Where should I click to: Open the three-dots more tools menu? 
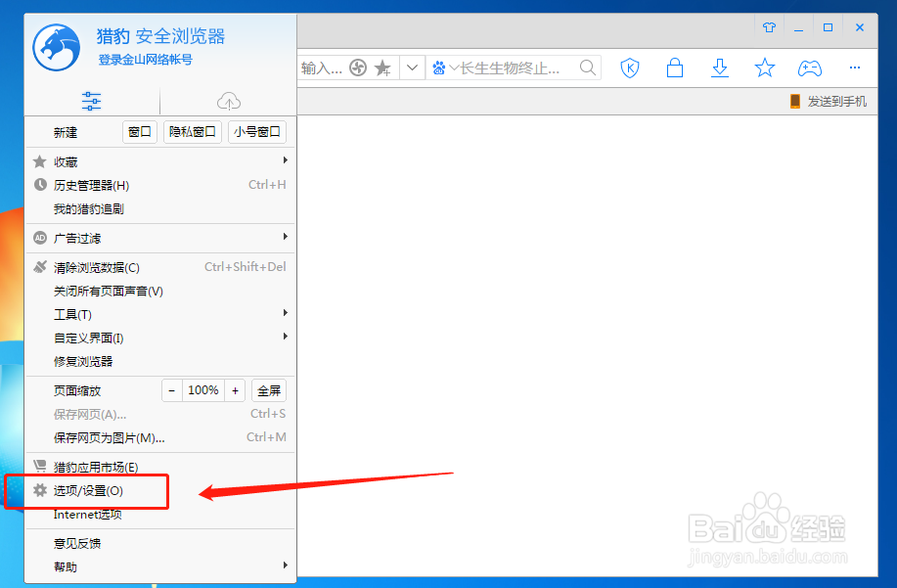(855, 68)
